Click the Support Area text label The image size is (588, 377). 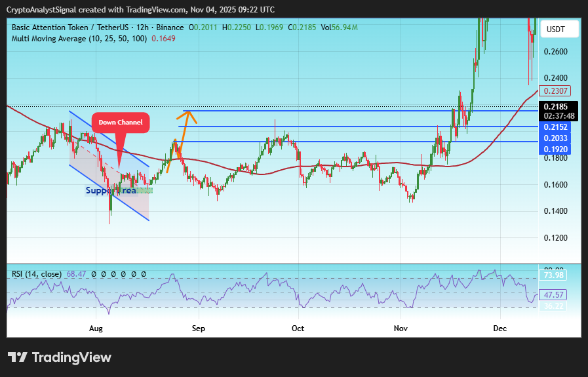[111, 191]
